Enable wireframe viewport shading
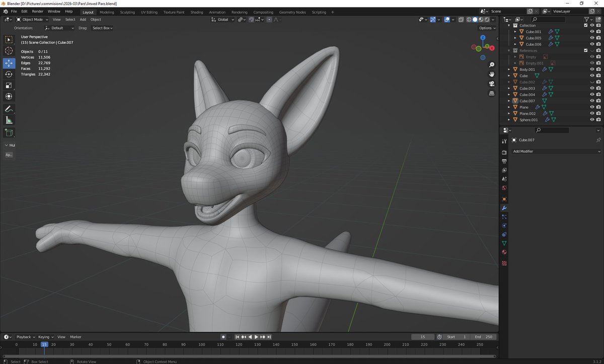The width and height of the screenshot is (604, 364). 469,20
